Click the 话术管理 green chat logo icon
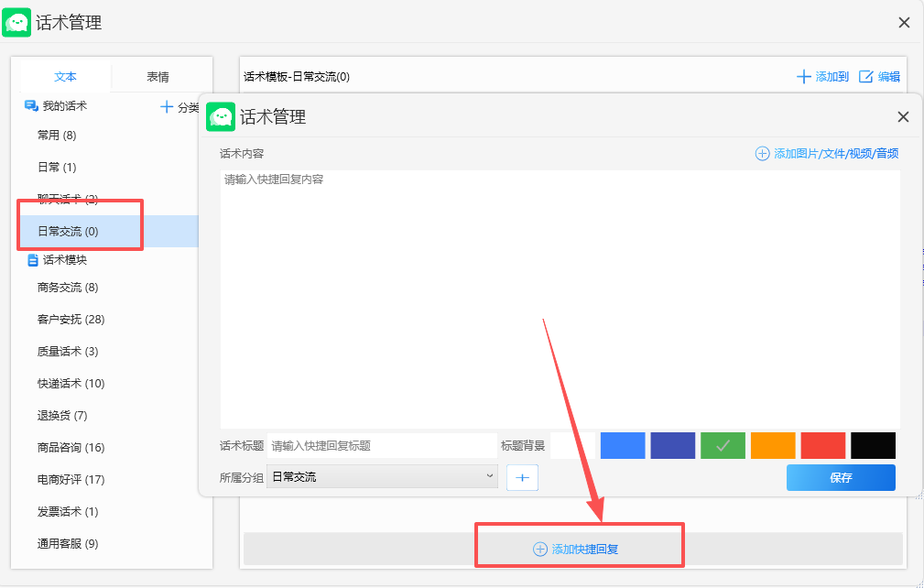This screenshot has width=924, height=588. pos(17,21)
